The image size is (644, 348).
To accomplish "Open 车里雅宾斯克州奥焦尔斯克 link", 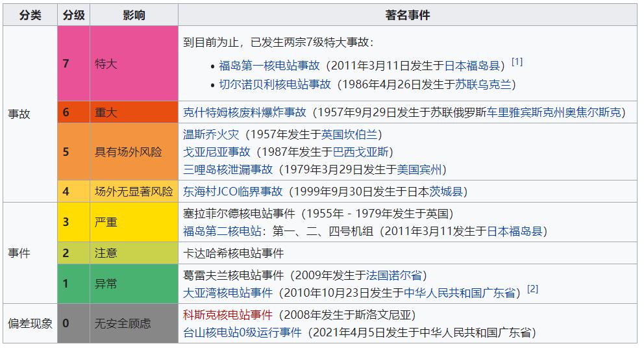I will pyautogui.click(x=554, y=112).
